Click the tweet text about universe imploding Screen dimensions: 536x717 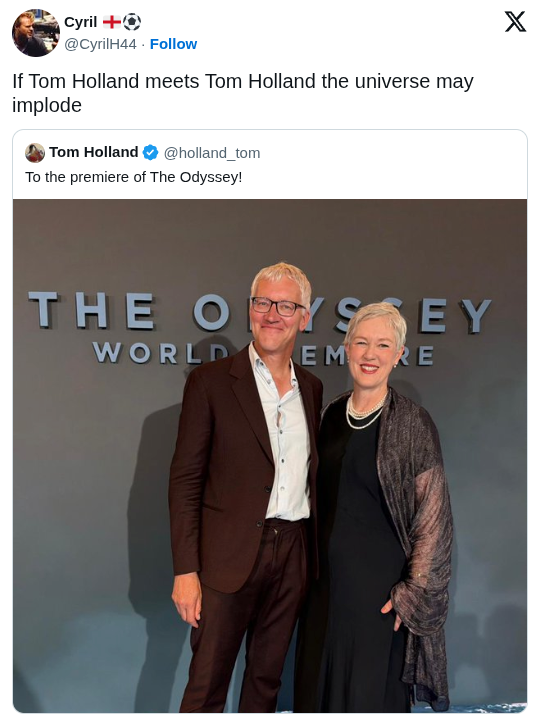(243, 93)
